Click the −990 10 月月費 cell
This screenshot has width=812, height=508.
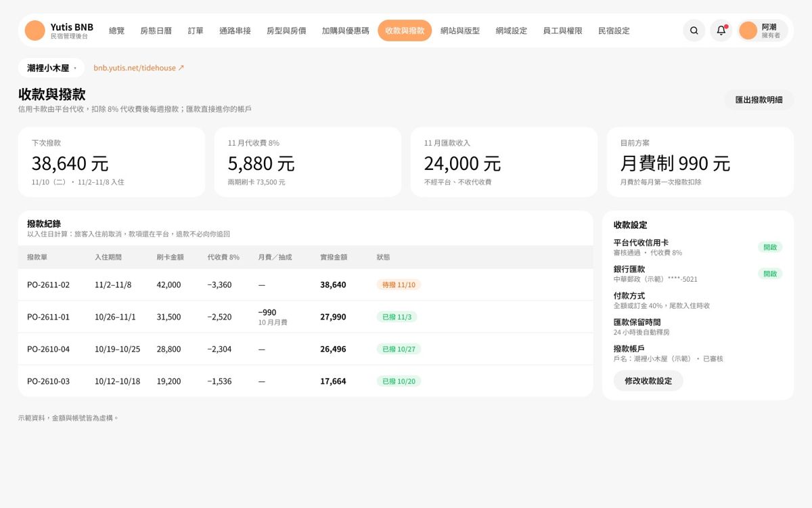tap(273, 317)
